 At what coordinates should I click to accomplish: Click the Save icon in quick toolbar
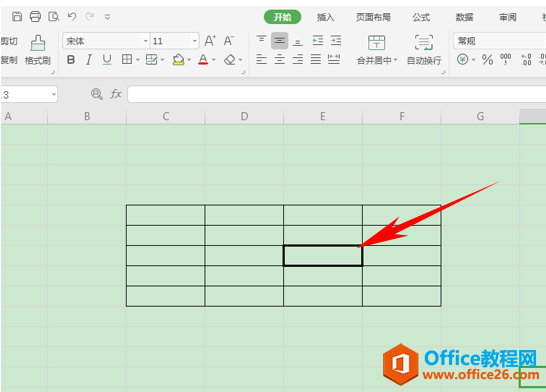17,16
